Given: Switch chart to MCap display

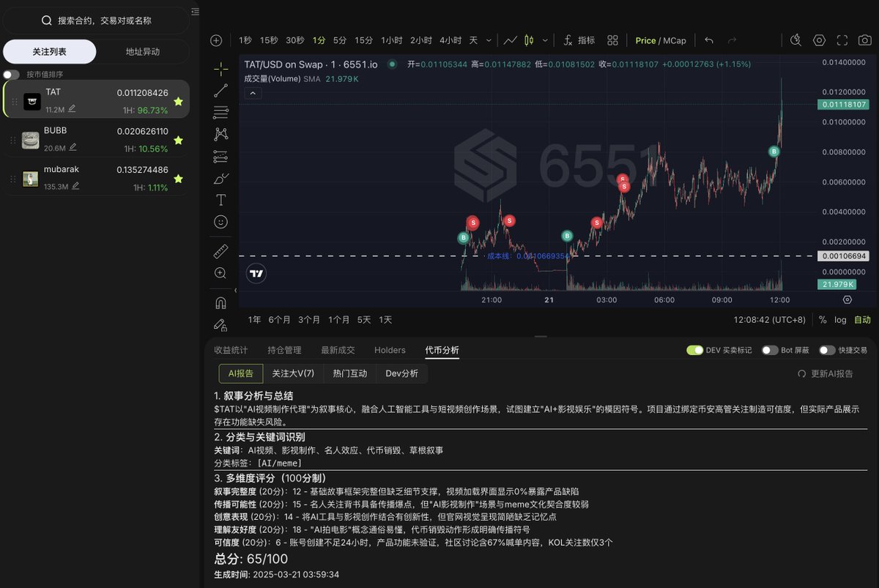Looking at the screenshot, I should click(x=675, y=40).
